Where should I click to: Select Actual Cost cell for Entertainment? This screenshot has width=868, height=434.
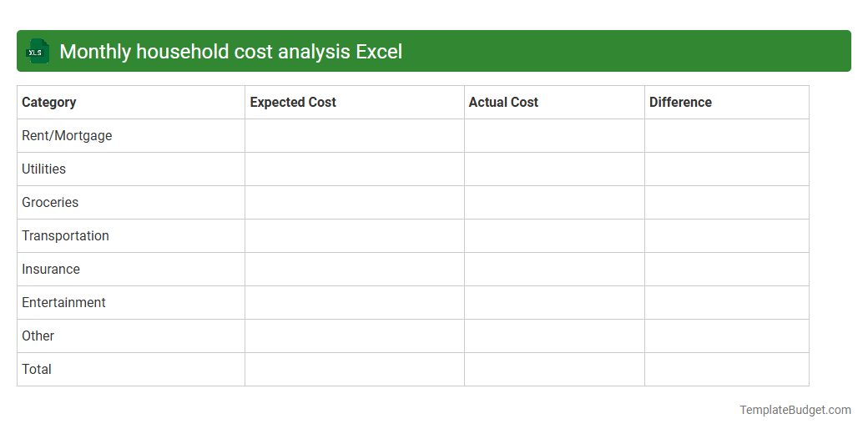coord(555,303)
